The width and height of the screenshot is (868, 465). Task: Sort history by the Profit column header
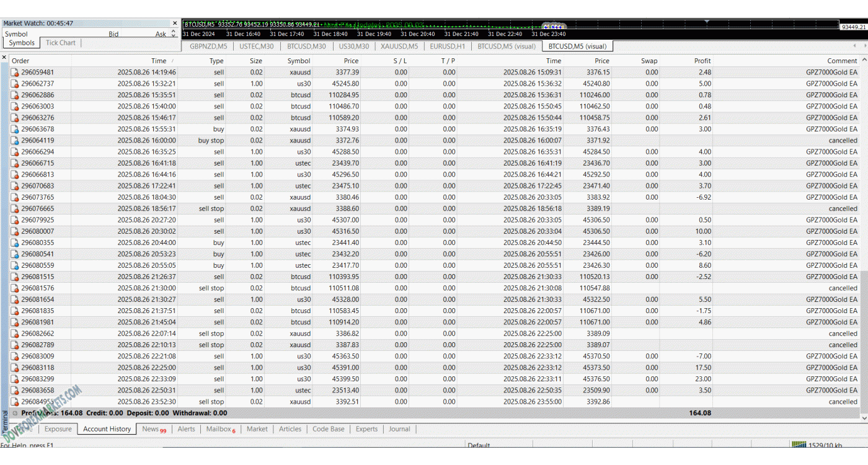click(x=702, y=61)
